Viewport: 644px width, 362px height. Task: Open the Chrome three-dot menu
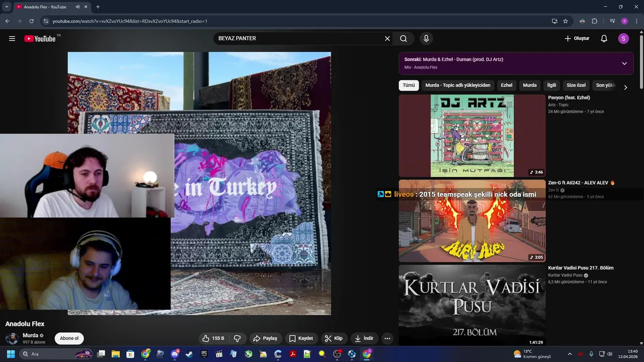[x=637, y=21]
